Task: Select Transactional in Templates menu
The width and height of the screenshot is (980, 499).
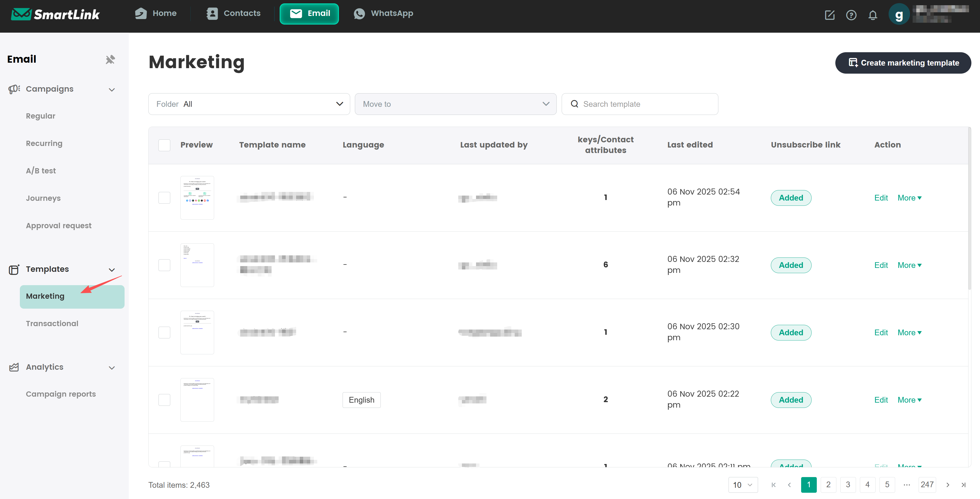Action: (x=52, y=323)
